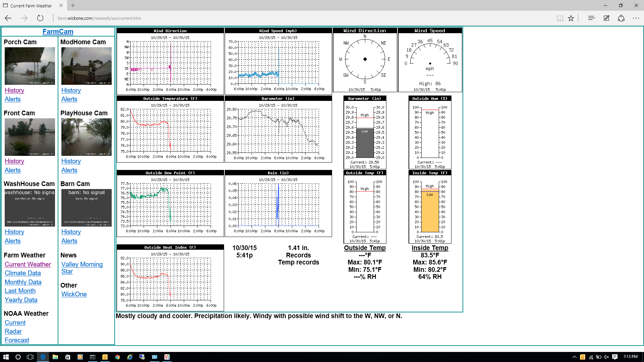Open the Edge Hub panel
This screenshot has width=644, height=362.
591,18
